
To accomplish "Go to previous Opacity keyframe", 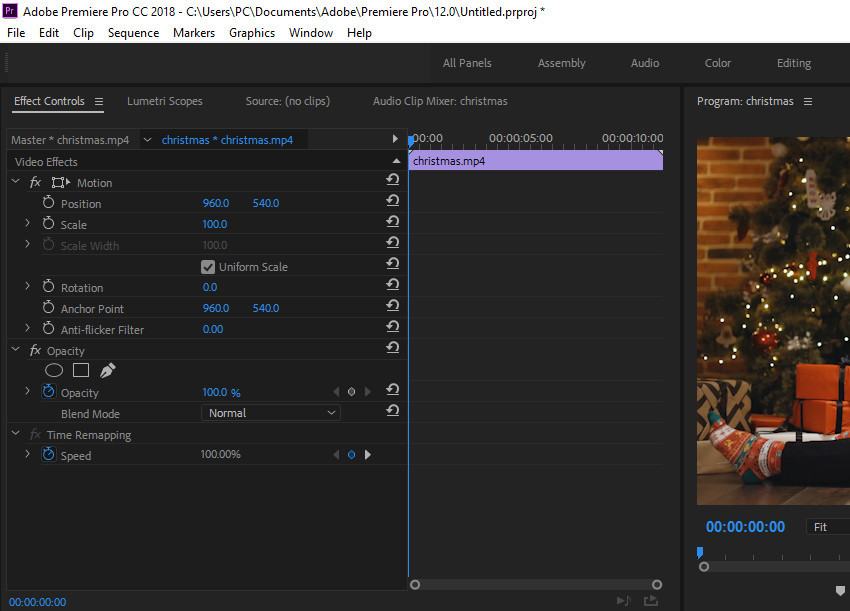I will 336,392.
